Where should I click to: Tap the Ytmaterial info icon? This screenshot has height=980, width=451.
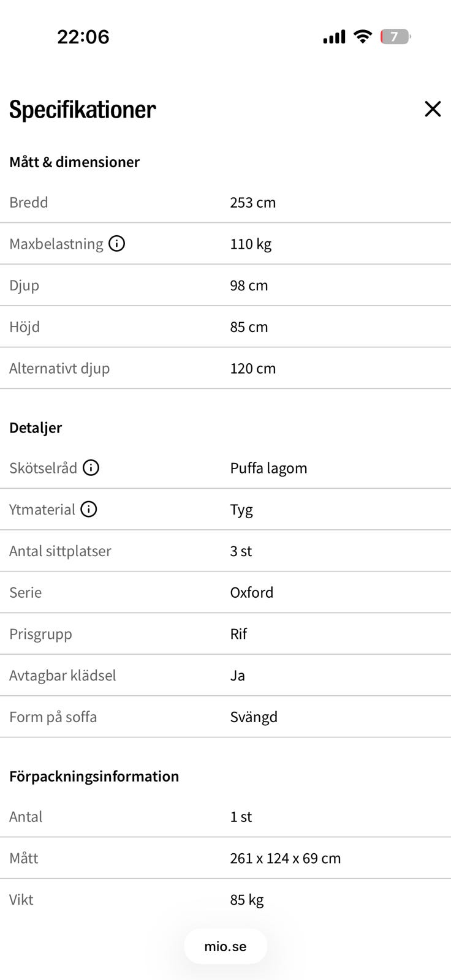89,510
